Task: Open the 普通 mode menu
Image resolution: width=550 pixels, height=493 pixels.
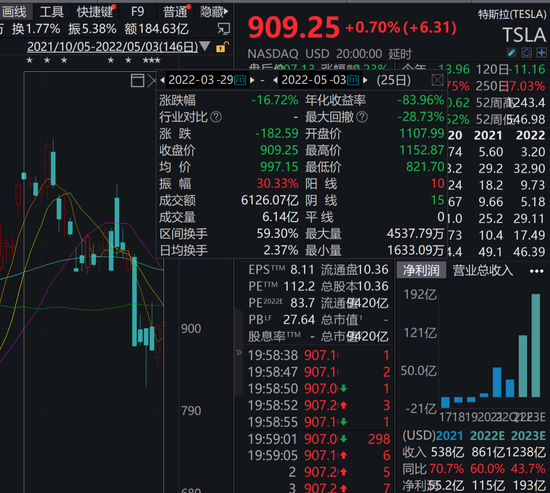Action: tap(176, 12)
